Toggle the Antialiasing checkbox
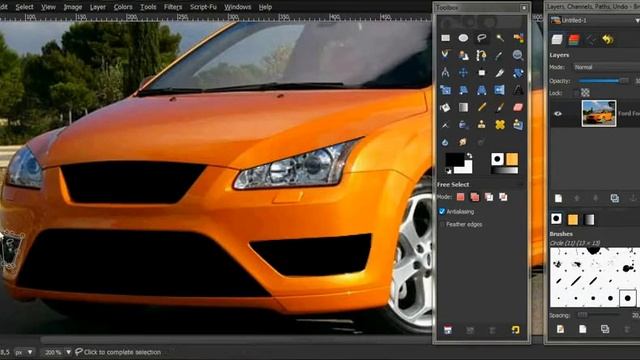The height and width of the screenshot is (360, 640). [442, 211]
